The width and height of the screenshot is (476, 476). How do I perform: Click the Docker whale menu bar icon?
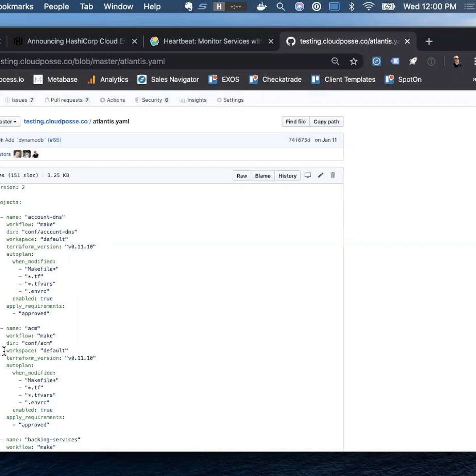point(261,6)
